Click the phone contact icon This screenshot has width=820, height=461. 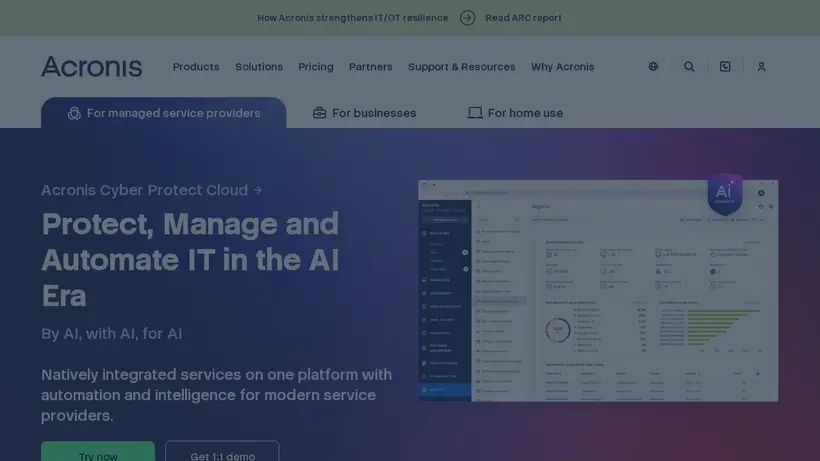tap(725, 66)
